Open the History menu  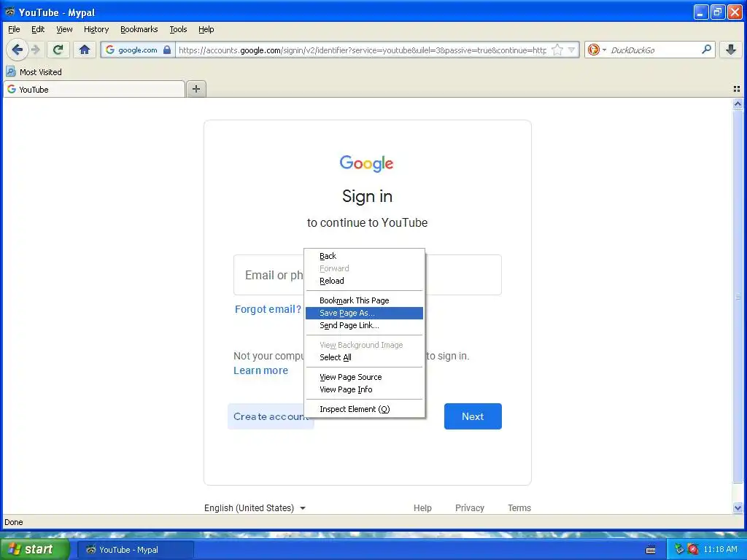pyautogui.click(x=96, y=29)
